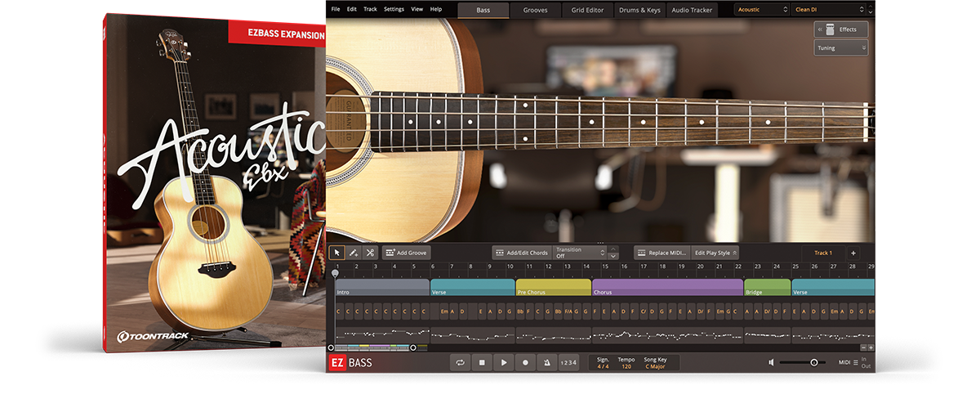Toggle the 1234 count-in
The height and width of the screenshot is (399, 980).
point(569,362)
